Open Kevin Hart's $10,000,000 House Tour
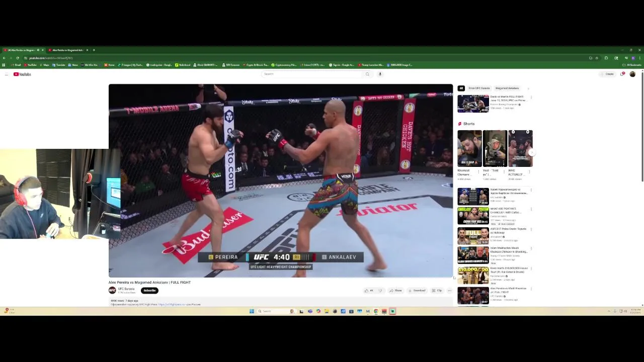The height and width of the screenshot is (362, 644). coord(473,276)
